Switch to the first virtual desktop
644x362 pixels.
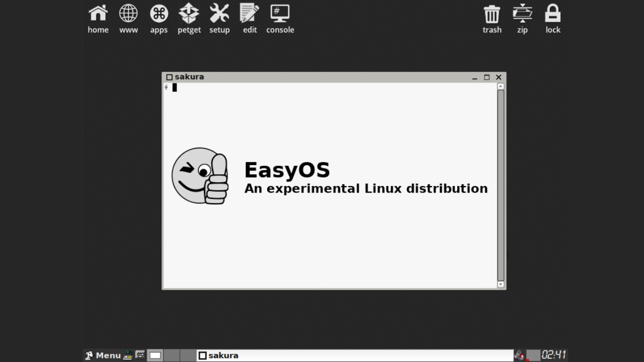[x=155, y=355]
